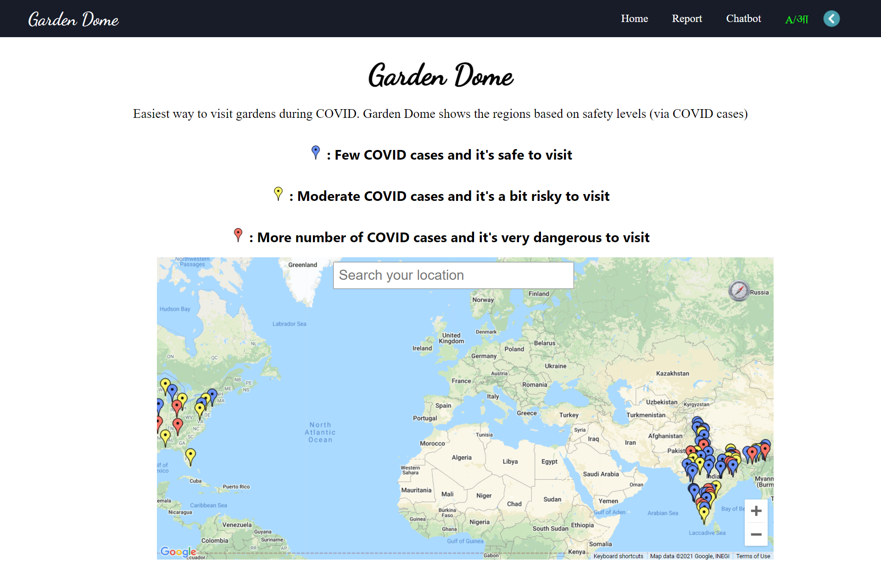Click the teal back arrow icon
The width and height of the screenshot is (881, 588).
pos(831,19)
